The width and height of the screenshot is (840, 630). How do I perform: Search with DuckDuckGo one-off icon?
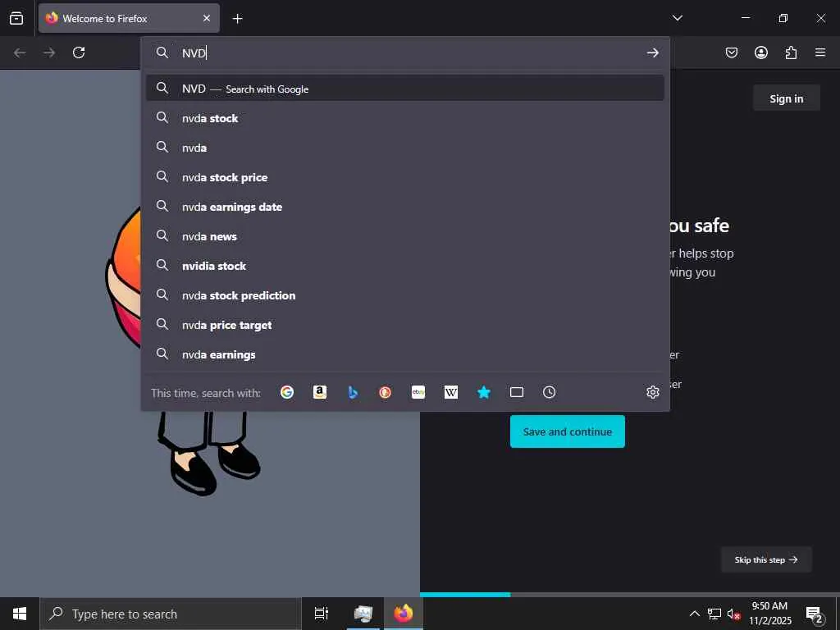pyautogui.click(x=386, y=392)
